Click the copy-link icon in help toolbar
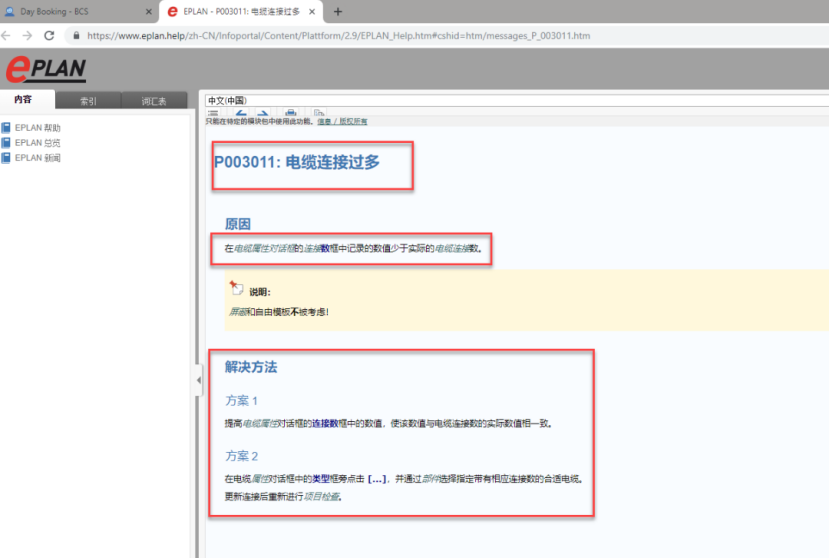 coord(319,113)
